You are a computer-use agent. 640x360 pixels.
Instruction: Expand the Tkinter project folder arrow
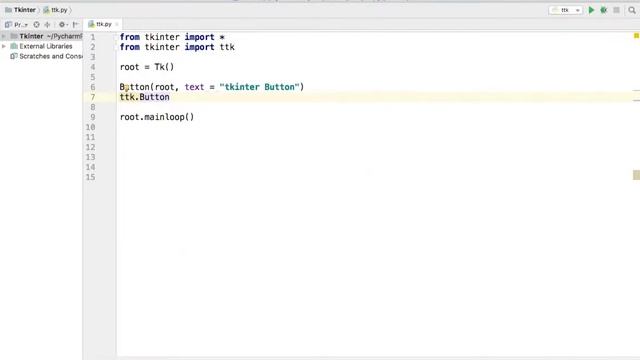point(4,36)
